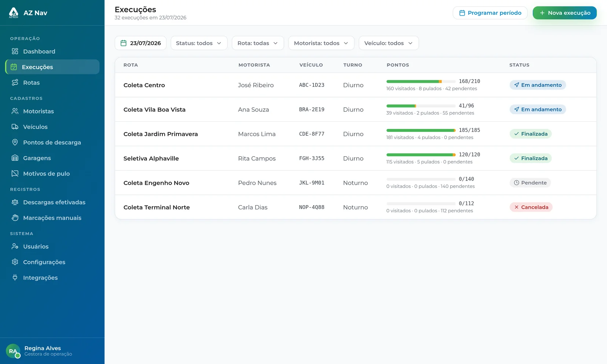The image size is (607, 364).
Task: Click the Usuários user-cog icon
Action: click(x=15, y=246)
